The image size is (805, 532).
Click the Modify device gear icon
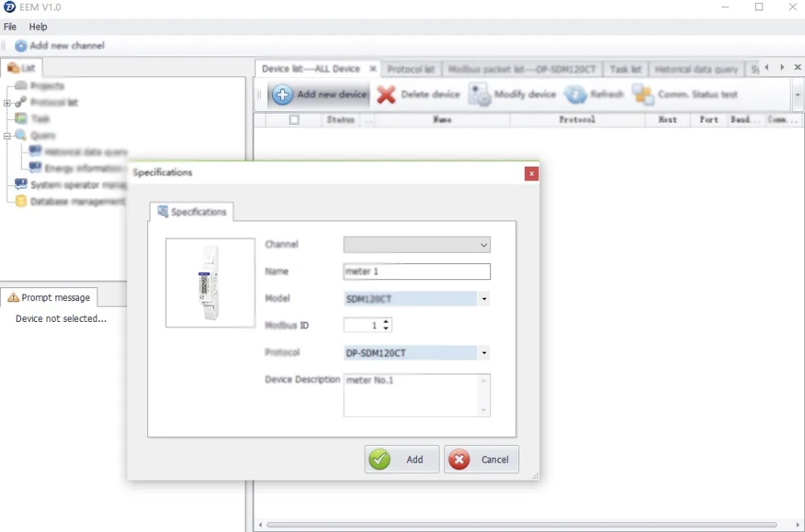[x=480, y=95]
